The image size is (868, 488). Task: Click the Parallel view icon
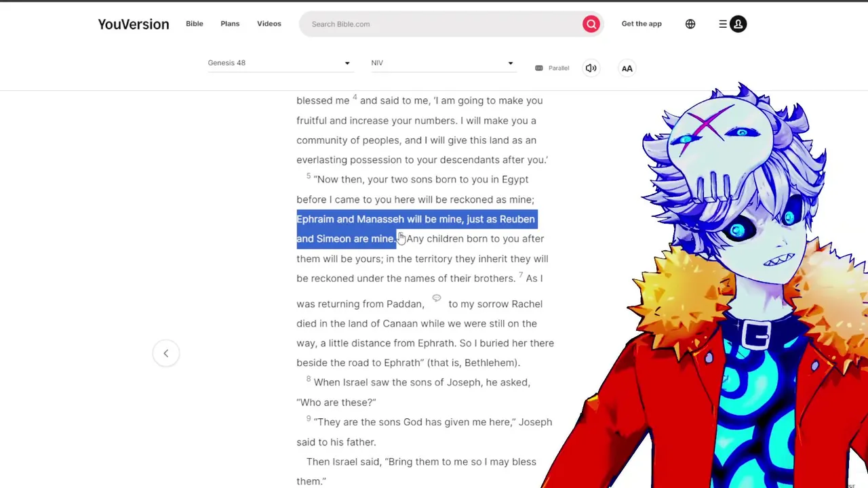click(539, 68)
